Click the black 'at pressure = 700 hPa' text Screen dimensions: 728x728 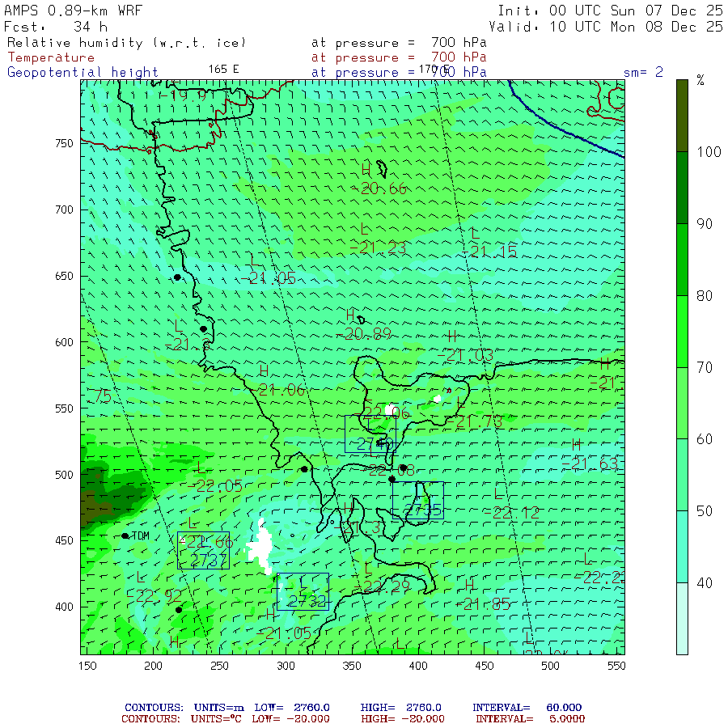click(x=399, y=43)
